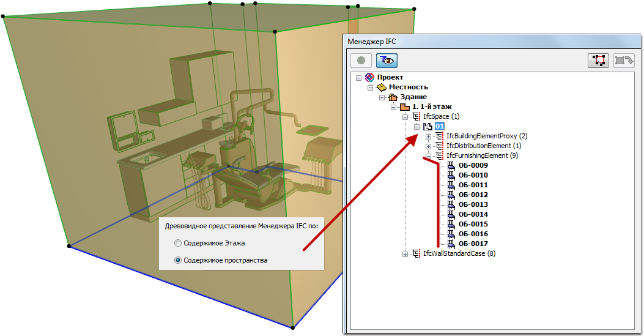Select the ОБ-0017 label text
Viewport: 644px width, 336px height.
tap(473, 244)
